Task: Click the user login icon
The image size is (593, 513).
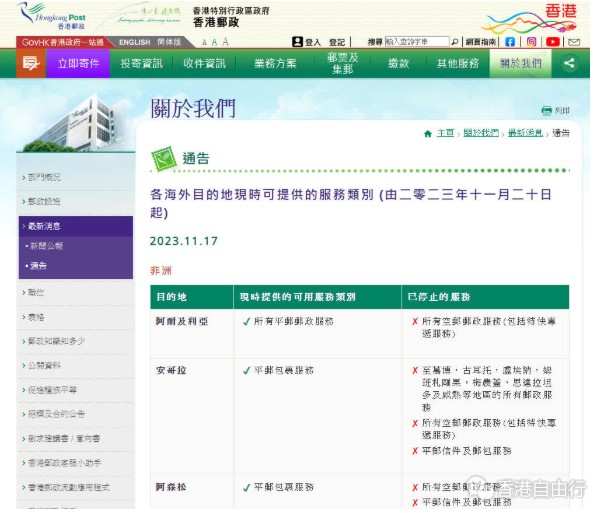Action: click(x=297, y=42)
